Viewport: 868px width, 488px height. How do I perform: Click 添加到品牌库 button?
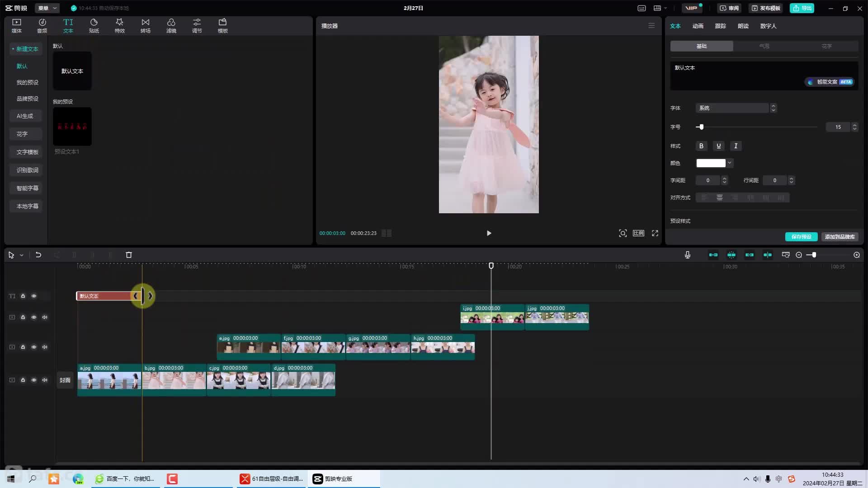(840, 237)
